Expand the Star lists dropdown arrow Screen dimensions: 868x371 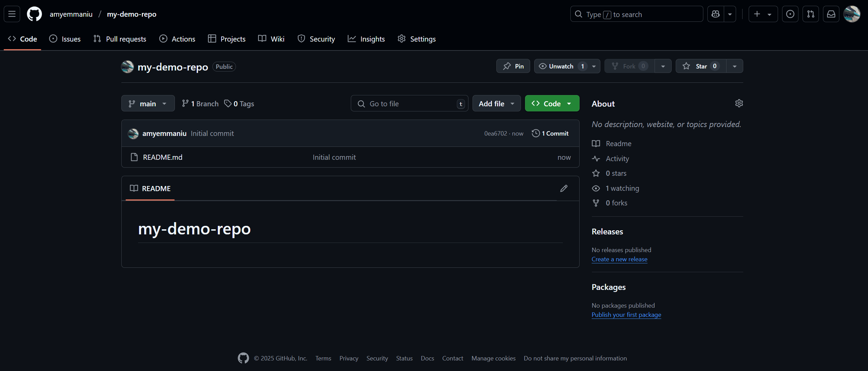pyautogui.click(x=735, y=66)
